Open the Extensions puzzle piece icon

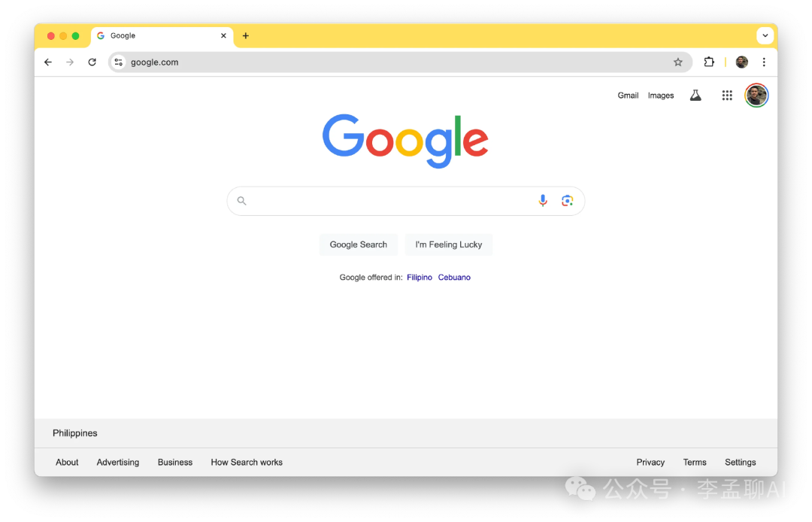point(709,62)
